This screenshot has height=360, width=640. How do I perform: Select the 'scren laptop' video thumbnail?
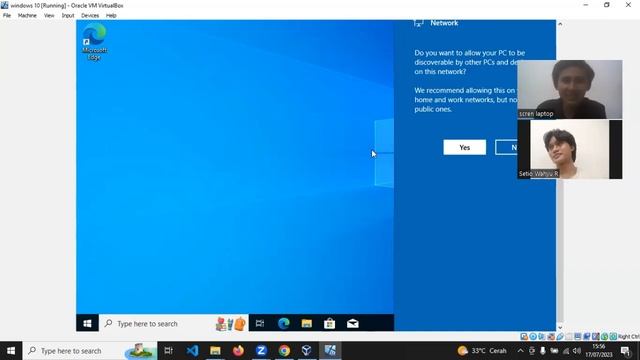click(x=570, y=89)
